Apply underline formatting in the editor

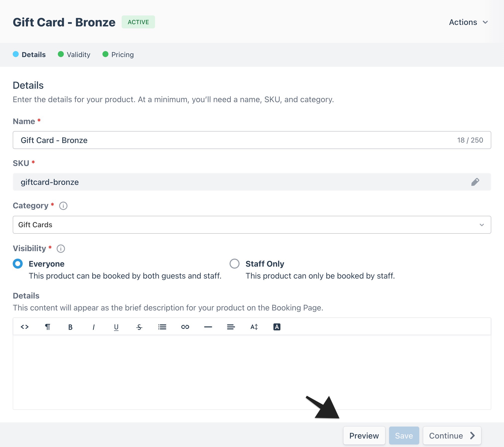click(116, 327)
